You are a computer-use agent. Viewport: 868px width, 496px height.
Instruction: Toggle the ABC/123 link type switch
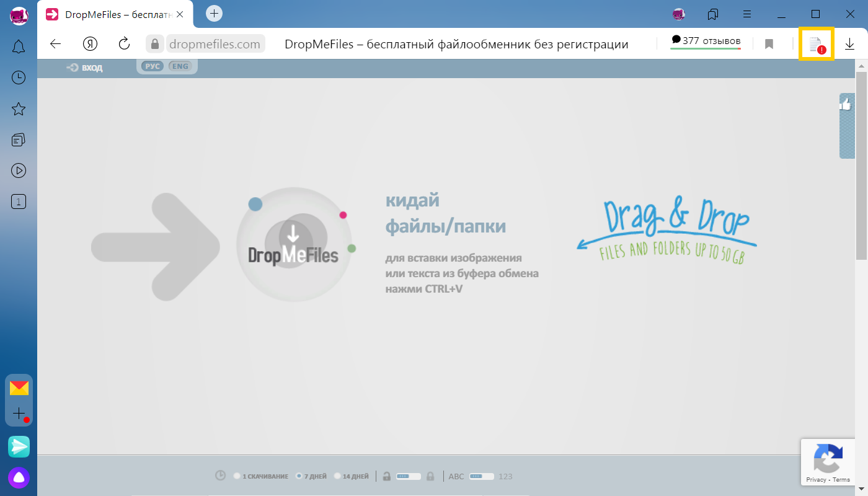(x=481, y=476)
